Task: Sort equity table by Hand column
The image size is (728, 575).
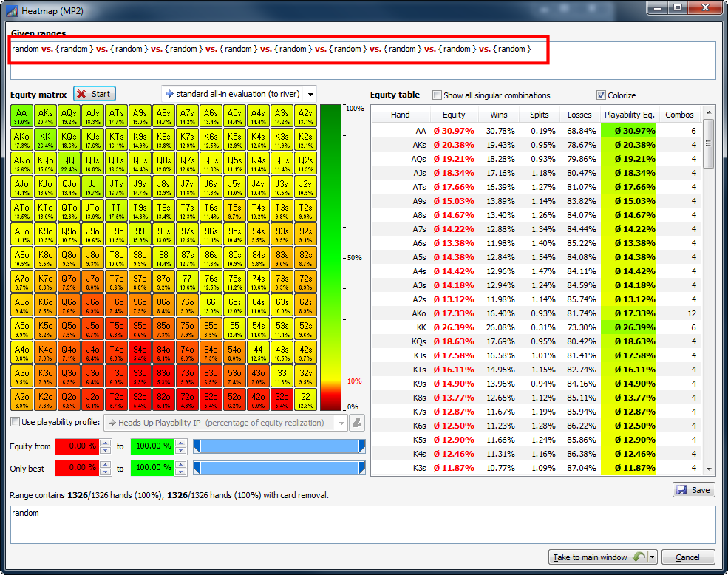Action: (x=400, y=115)
